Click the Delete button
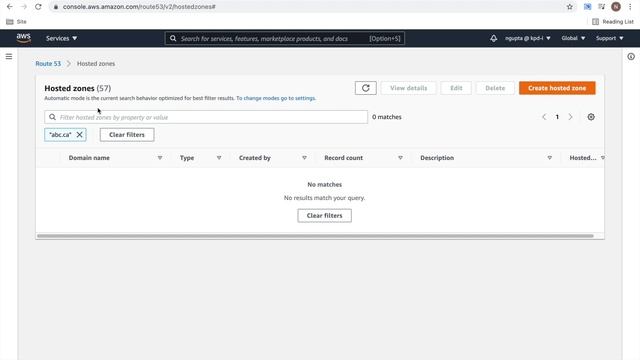The height and width of the screenshot is (360, 640). 495,88
